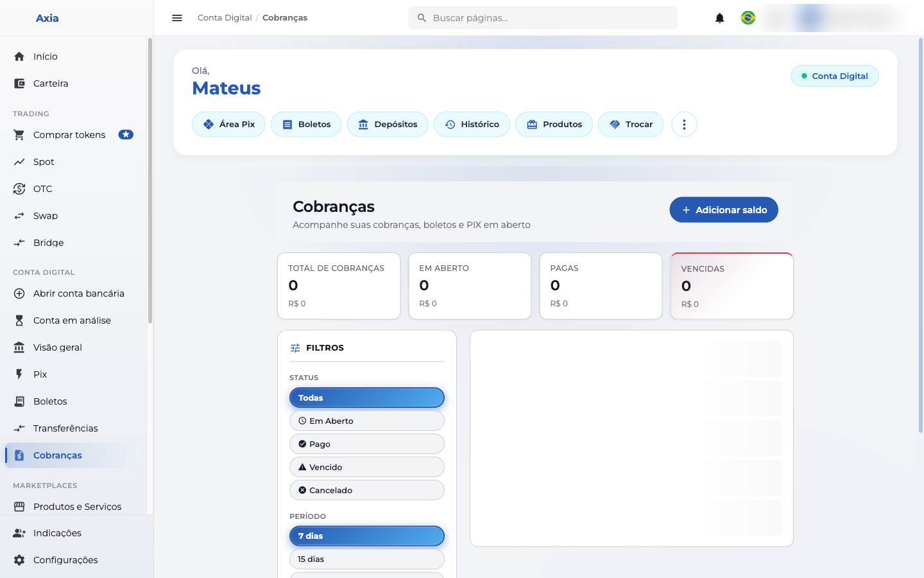Viewport: 924px width, 578px height.
Task: Click the Abrir conta bancária plus icon
Action: pyautogui.click(x=19, y=293)
